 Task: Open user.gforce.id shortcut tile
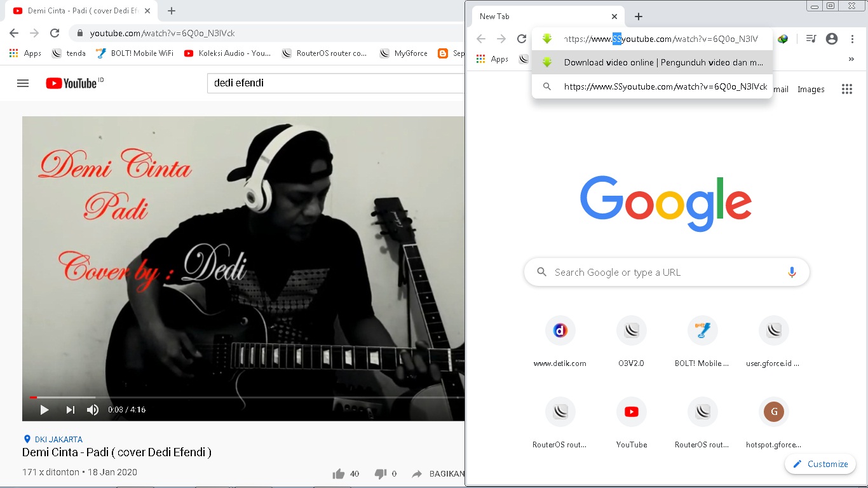tap(773, 342)
